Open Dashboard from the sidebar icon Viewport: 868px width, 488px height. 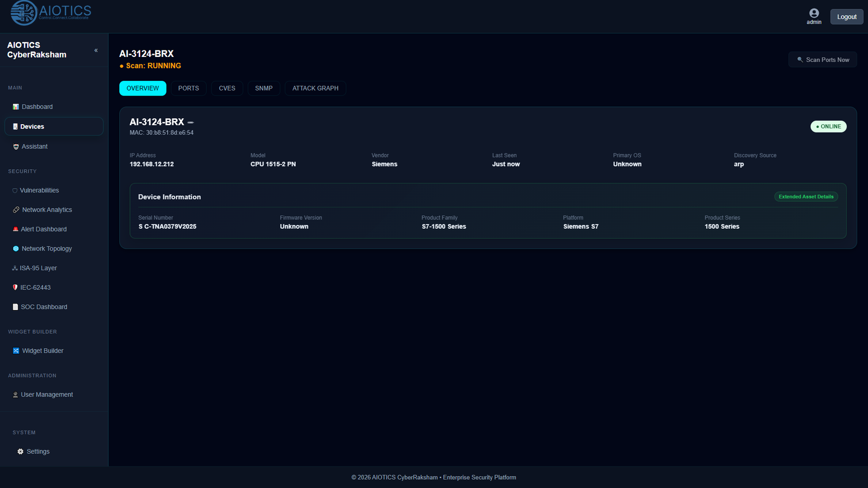point(16,107)
